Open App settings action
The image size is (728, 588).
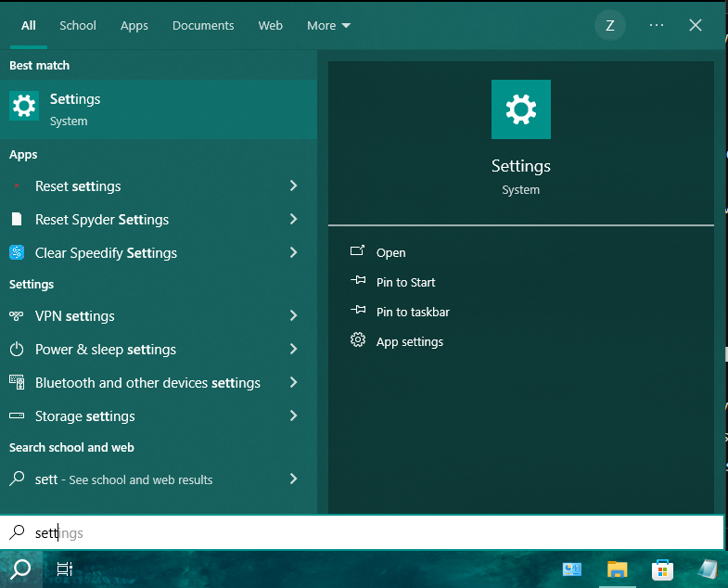coord(410,342)
